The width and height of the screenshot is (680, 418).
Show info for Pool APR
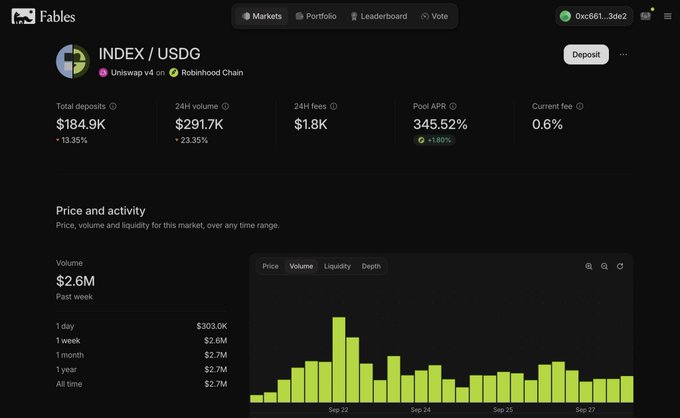pos(453,106)
